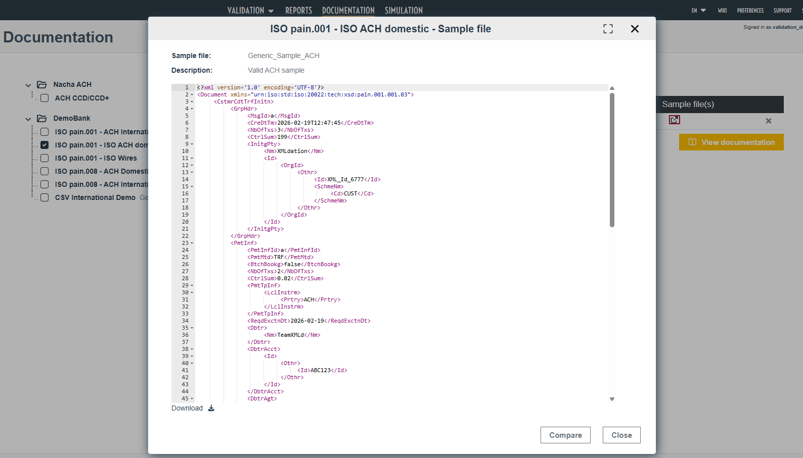Click the fullscreen expand icon in dialog header
Screen dimensions: 803x458
(x=608, y=29)
